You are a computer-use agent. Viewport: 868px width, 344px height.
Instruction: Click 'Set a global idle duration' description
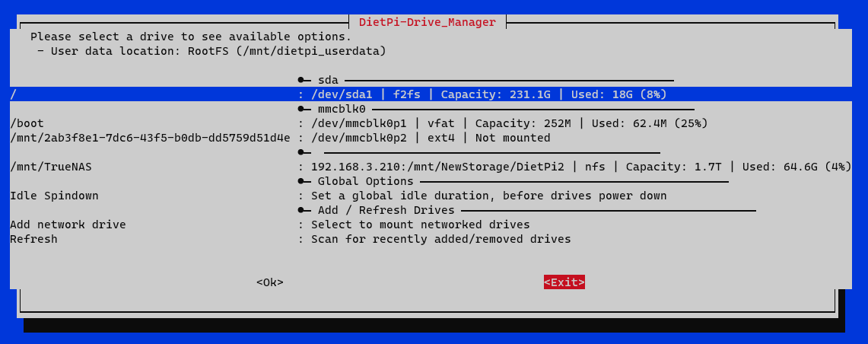tap(489, 196)
